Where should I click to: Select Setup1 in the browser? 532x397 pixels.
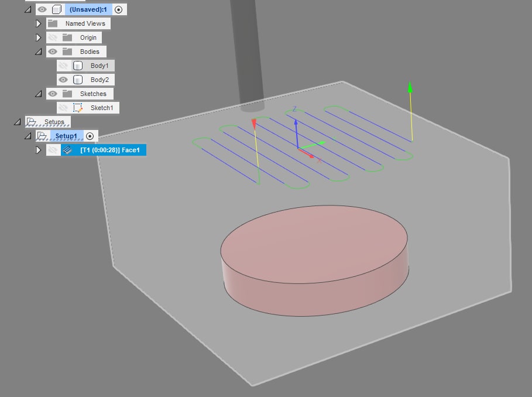[66, 136]
